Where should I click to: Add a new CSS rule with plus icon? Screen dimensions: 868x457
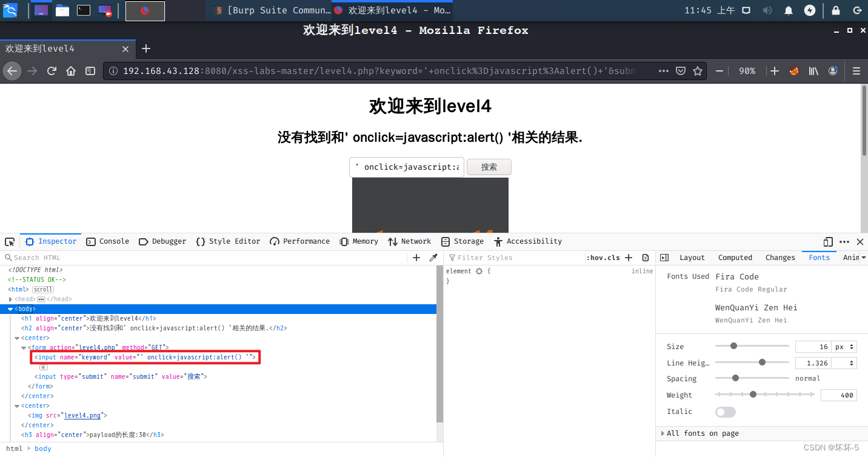point(629,258)
